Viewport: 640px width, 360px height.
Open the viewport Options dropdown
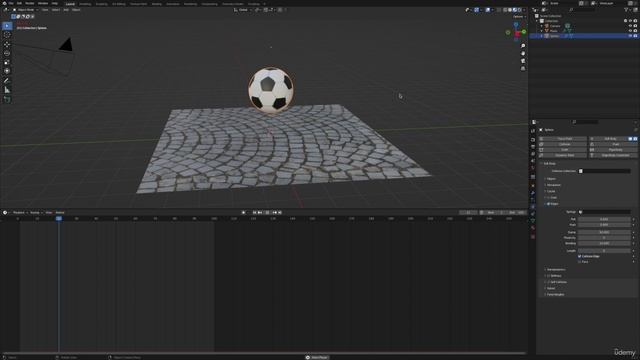(519, 17)
